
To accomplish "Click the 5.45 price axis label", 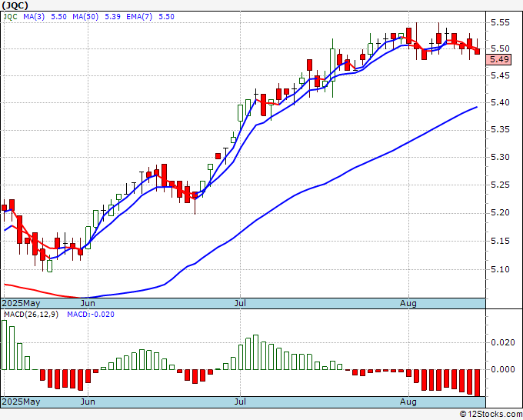I will pyautogui.click(x=500, y=75).
